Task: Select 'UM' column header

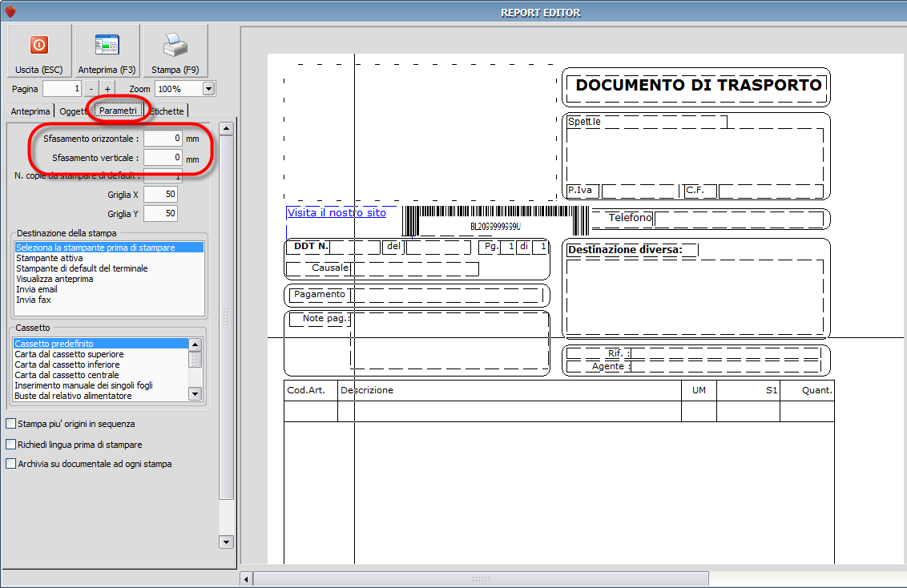Action: (x=699, y=390)
